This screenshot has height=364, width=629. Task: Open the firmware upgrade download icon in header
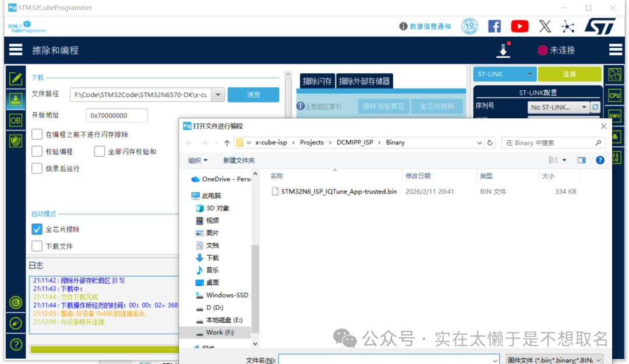pyautogui.click(x=503, y=51)
